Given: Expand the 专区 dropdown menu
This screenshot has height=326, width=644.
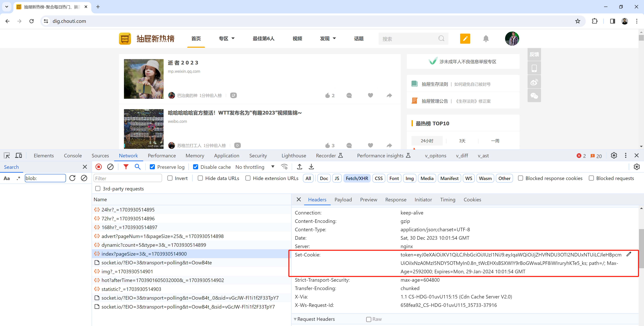Looking at the screenshot, I should (226, 39).
